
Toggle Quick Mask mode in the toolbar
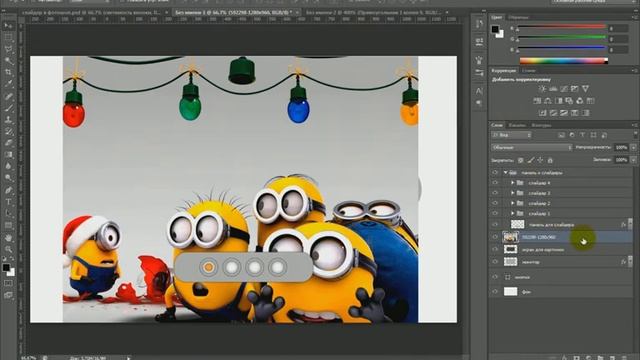point(8,283)
